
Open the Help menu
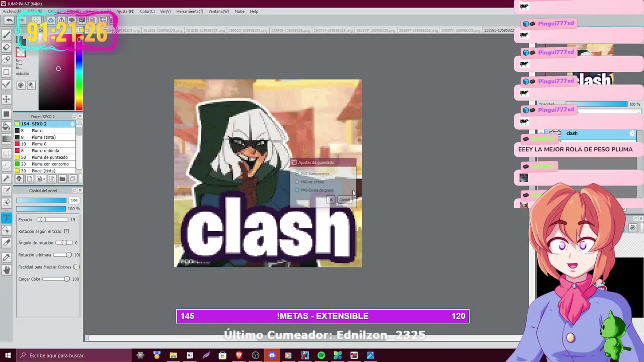click(254, 11)
